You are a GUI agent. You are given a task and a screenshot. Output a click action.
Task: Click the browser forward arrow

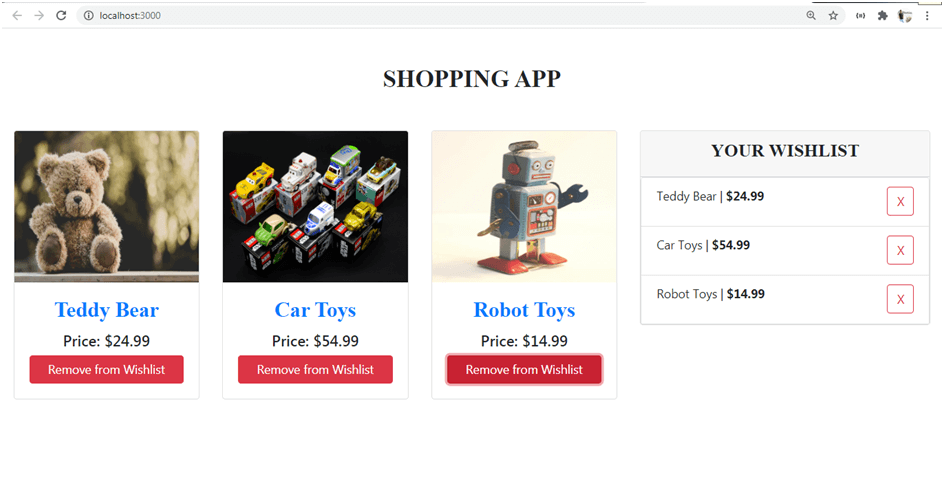(39, 16)
